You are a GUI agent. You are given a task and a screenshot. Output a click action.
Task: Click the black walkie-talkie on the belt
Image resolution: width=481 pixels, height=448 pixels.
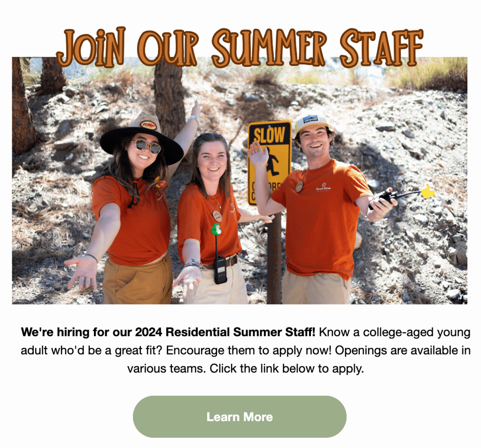[x=220, y=269]
